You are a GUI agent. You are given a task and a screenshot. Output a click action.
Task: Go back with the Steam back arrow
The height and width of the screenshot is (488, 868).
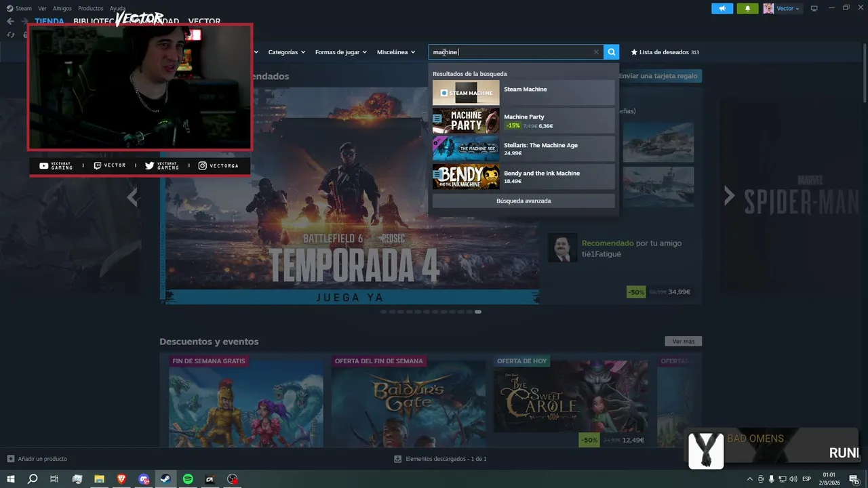pos(10,21)
